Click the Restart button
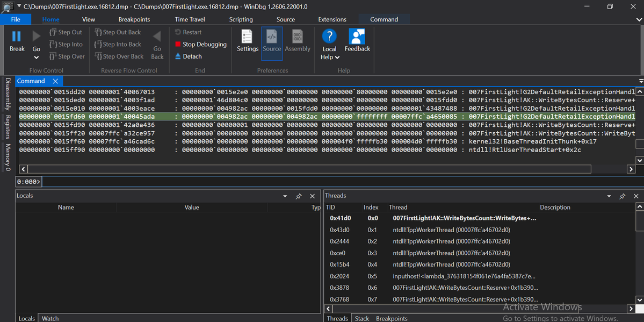The height and width of the screenshot is (322, 644). click(x=188, y=32)
